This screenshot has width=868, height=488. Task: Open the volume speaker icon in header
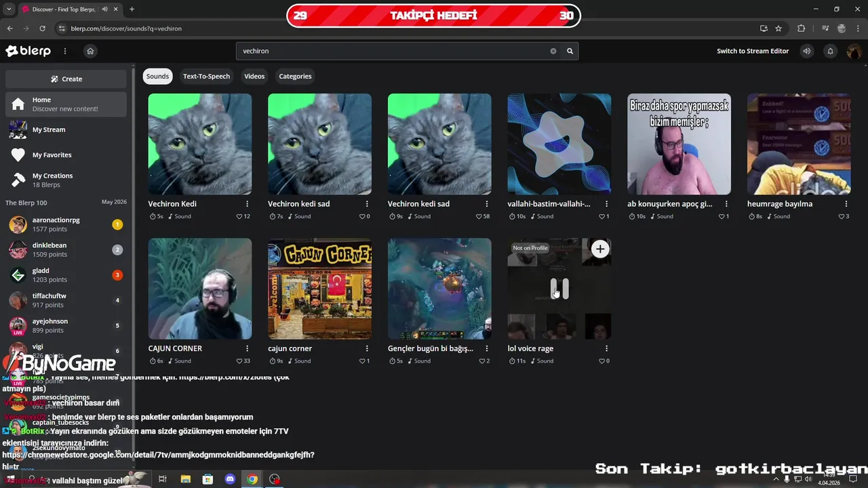[x=806, y=51]
